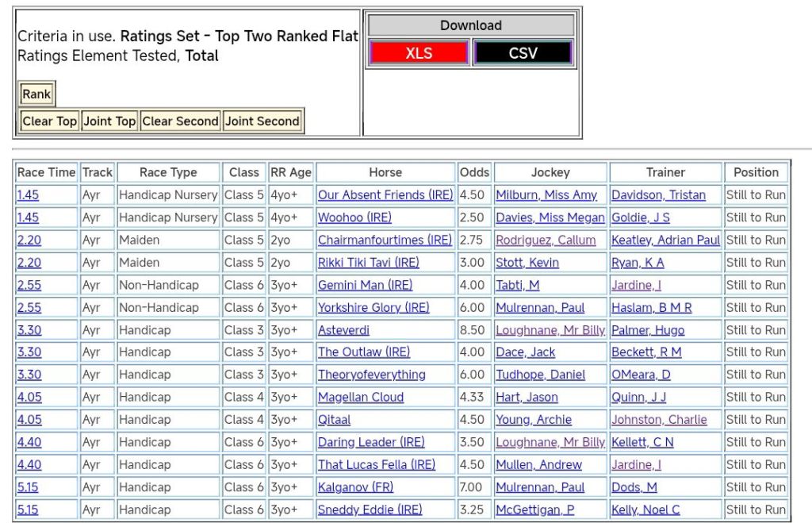Apply the Joint Second filter
Image resolution: width=812 pixels, height=523 pixels.
[262, 121]
